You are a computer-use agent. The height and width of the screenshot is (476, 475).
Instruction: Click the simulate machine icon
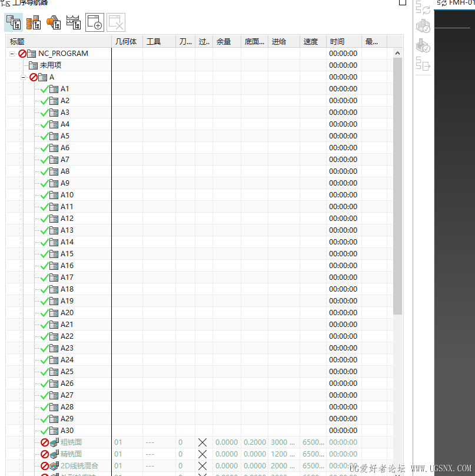(423, 45)
